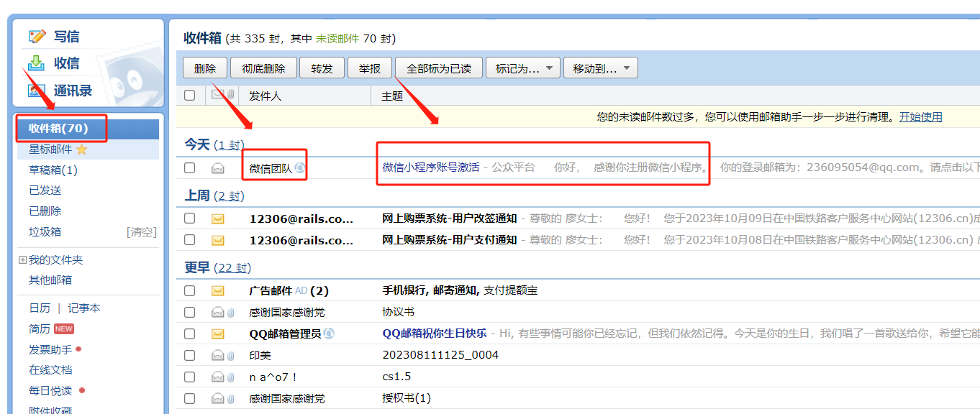Check the select-all checkbox in the list header
The width and height of the screenshot is (980, 414).
[x=190, y=96]
